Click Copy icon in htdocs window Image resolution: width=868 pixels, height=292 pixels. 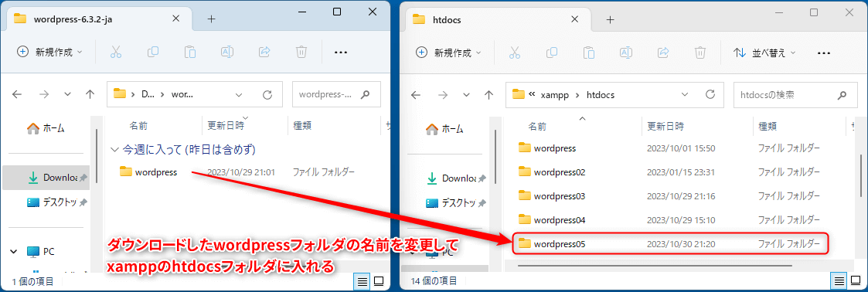pyautogui.click(x=551, y=53)
